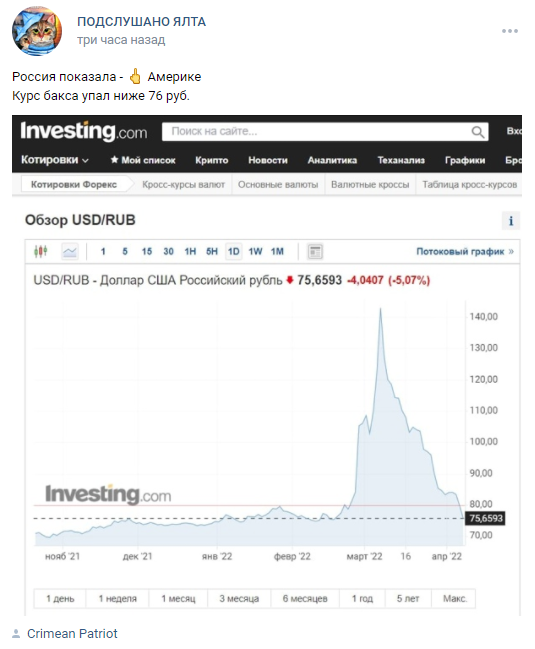Select the 1 год range button
The width and height of the screenshot is (535, 649).
click(x=362, y=599)
